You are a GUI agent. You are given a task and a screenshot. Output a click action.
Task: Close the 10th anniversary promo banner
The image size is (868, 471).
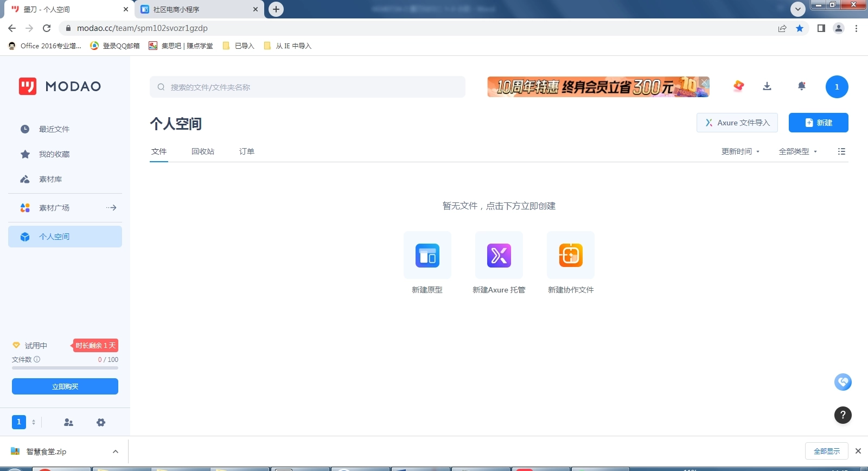[704, 82]
